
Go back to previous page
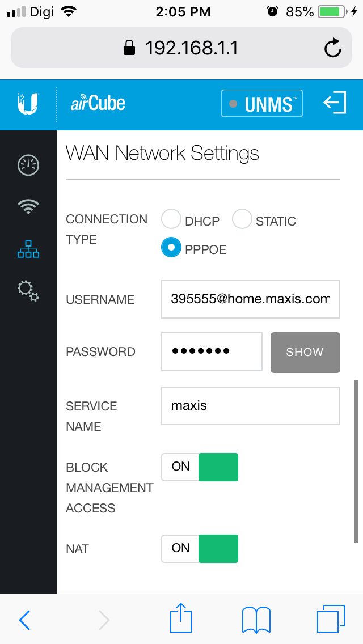point(24,620)
